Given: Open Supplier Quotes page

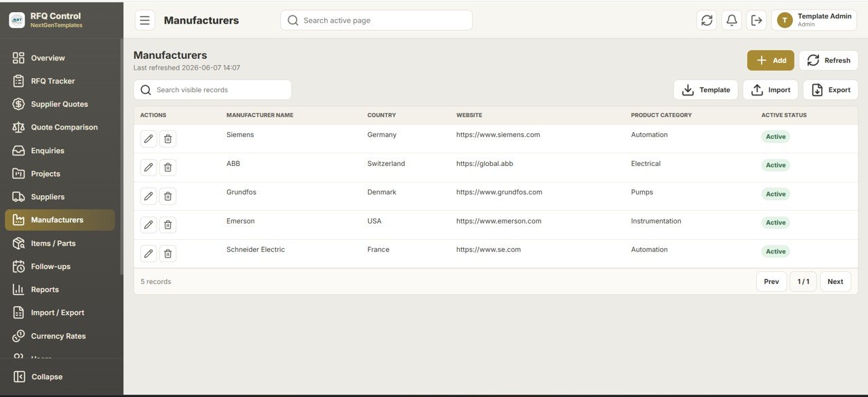Looking at the screenshot, I should coord(60,104).
